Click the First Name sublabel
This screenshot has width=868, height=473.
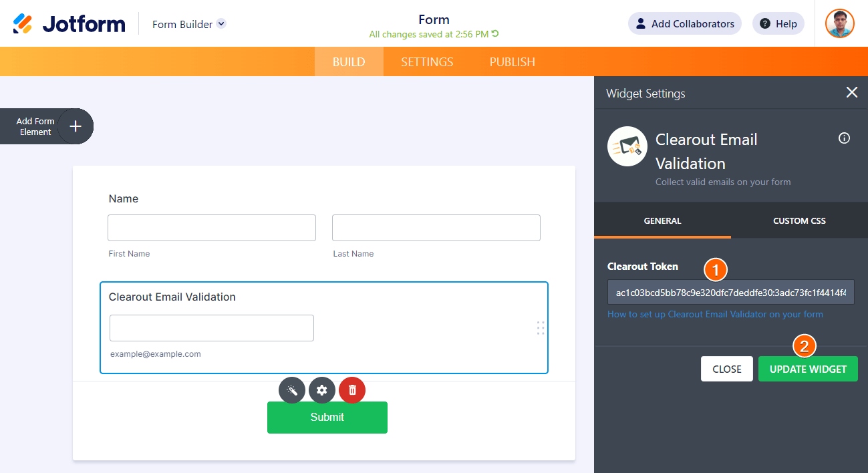(130, 254)
